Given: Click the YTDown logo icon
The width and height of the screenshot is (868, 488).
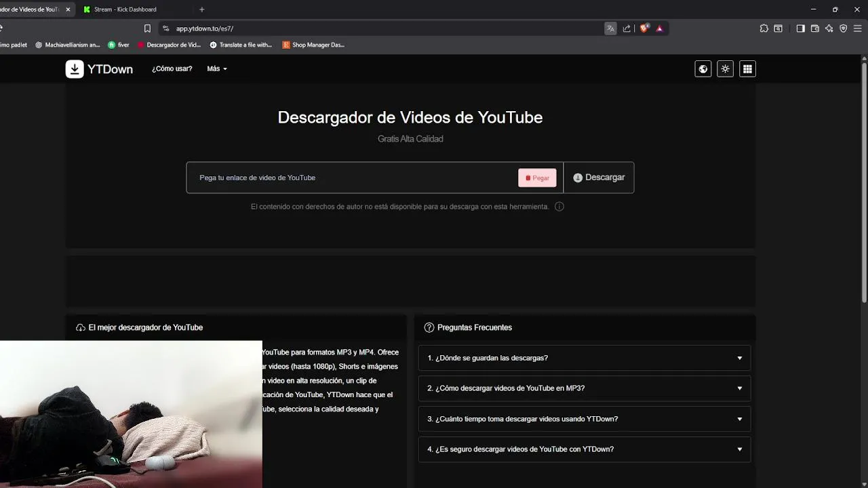Looking at the screenshot, I should click(x=75, y=69).
